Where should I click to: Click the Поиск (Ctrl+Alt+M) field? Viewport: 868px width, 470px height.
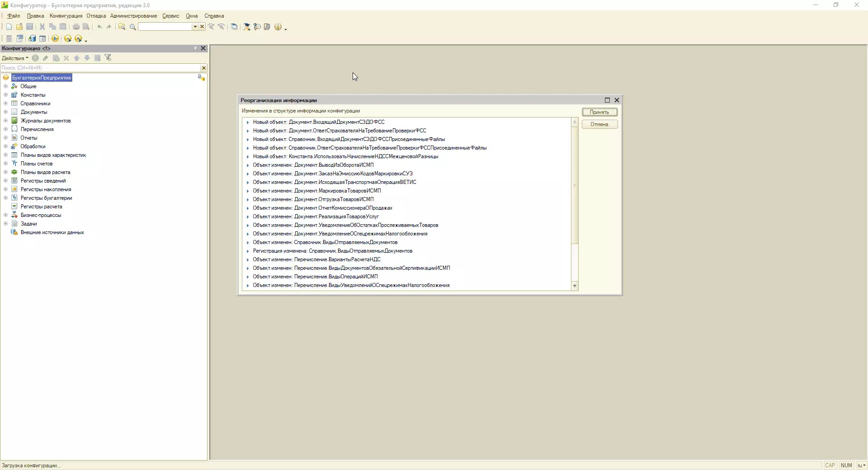pyautogui.click(x=100, y=68)
